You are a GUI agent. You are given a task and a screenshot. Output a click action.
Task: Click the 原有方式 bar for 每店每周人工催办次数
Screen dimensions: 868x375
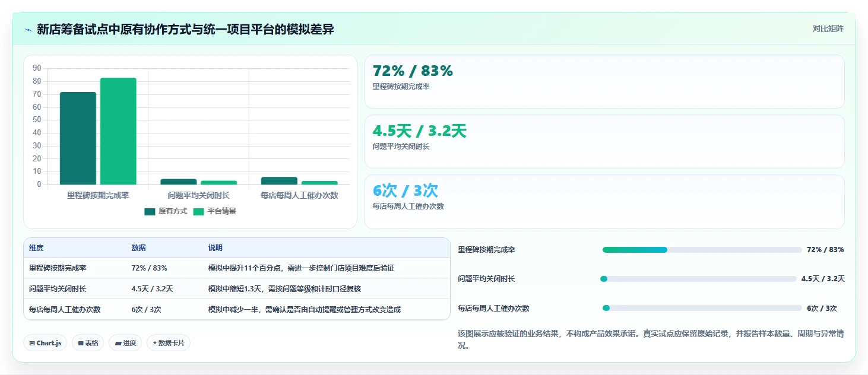point(279,181)
